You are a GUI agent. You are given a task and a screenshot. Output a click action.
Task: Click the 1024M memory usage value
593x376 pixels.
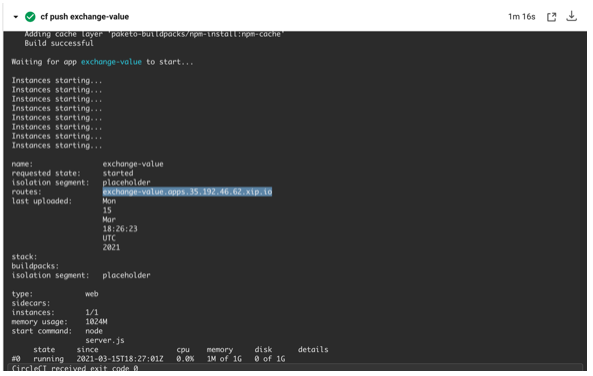pyautogui.click(x=96, y=322)
